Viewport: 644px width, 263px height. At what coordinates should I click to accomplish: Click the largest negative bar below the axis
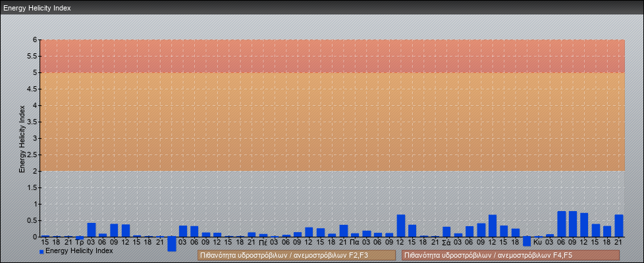[172, 244]
